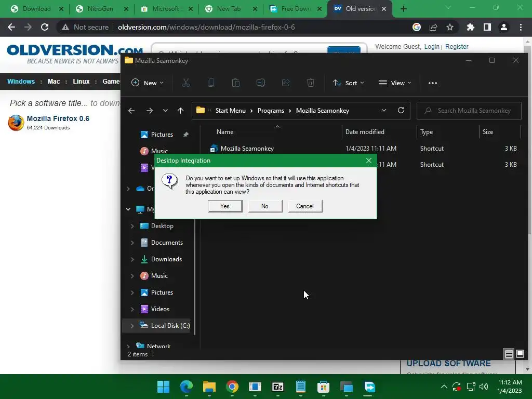Switch to details view icon in status bar
Viewport: 532px width, 399px height.
[x=509, y=354]
